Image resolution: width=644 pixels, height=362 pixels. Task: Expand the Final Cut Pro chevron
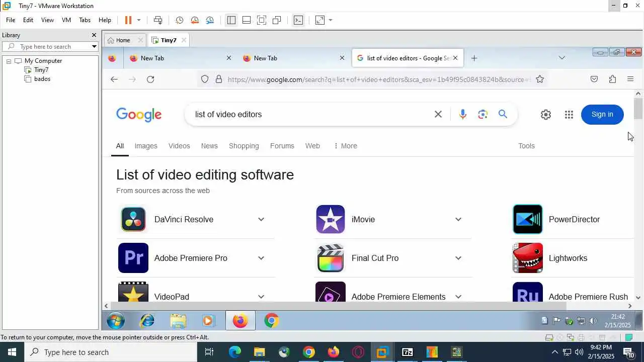pos(458,258)
